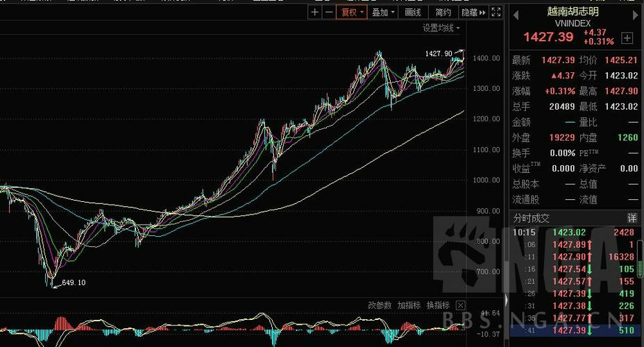Screen dimensions: 644x347
Task: Click the 1400.00 price axis label
Action: [x=486, y=58]
